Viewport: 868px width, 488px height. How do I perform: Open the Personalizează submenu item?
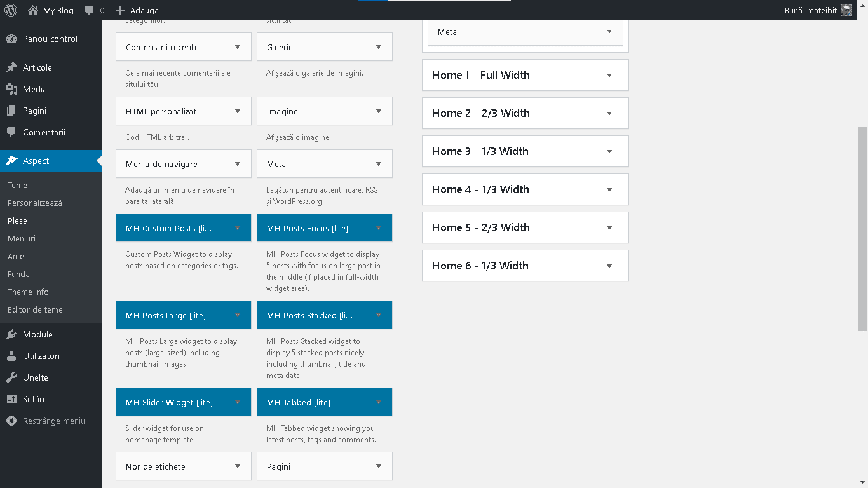pos(35,203)
